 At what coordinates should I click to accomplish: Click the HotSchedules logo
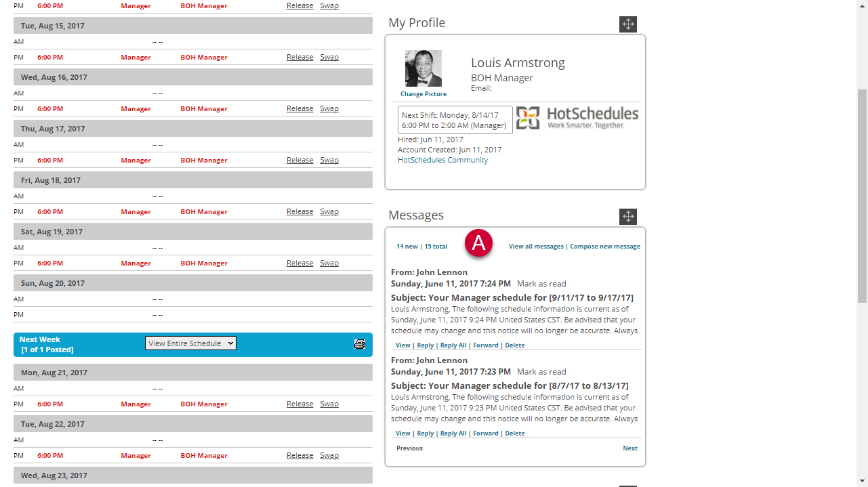click(x=577, y=118)
